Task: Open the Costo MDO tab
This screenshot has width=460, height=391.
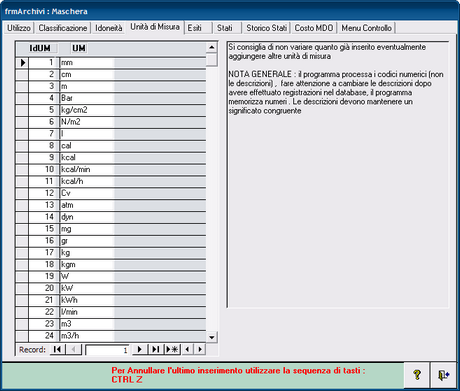Action: 314,28
